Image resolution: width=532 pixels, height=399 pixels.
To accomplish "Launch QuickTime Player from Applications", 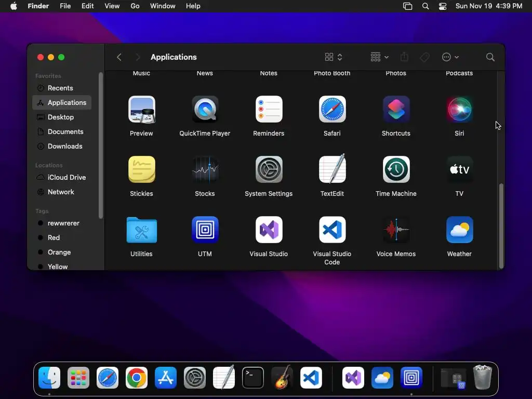I will (205, 109).
